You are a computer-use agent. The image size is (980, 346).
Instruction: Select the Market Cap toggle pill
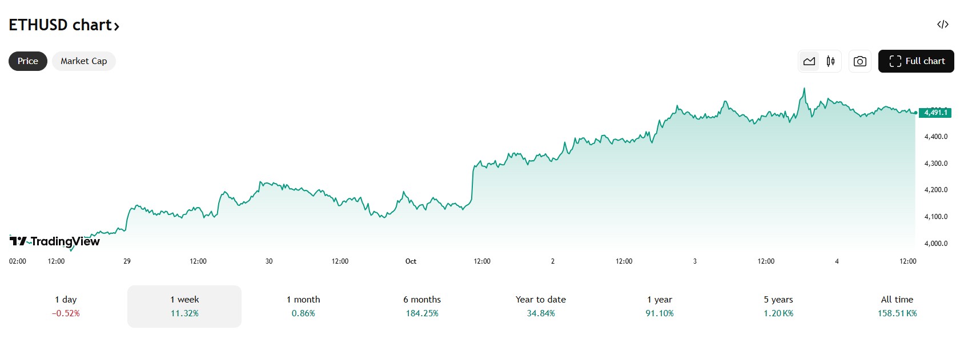[x=84, y=61]
